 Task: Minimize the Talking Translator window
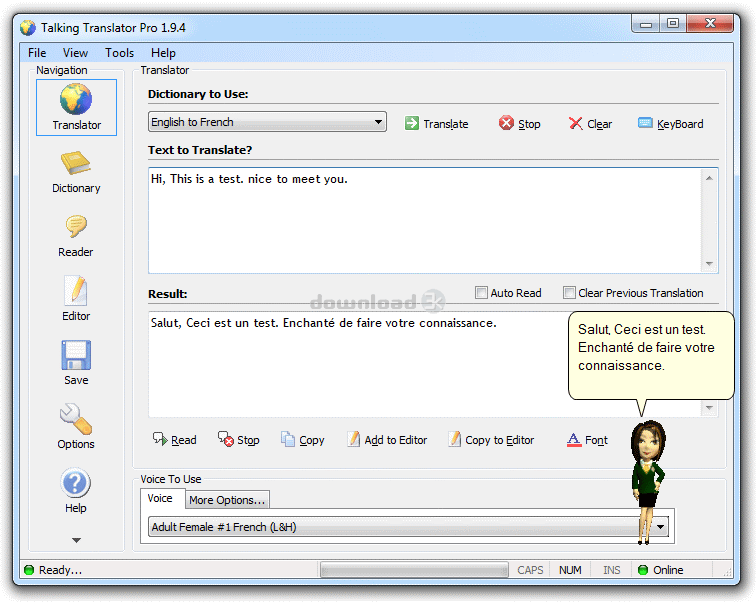(x=646, y=24)
